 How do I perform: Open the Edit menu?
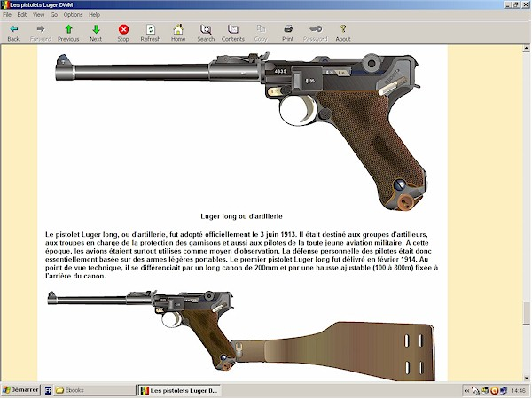click(22, 14)
